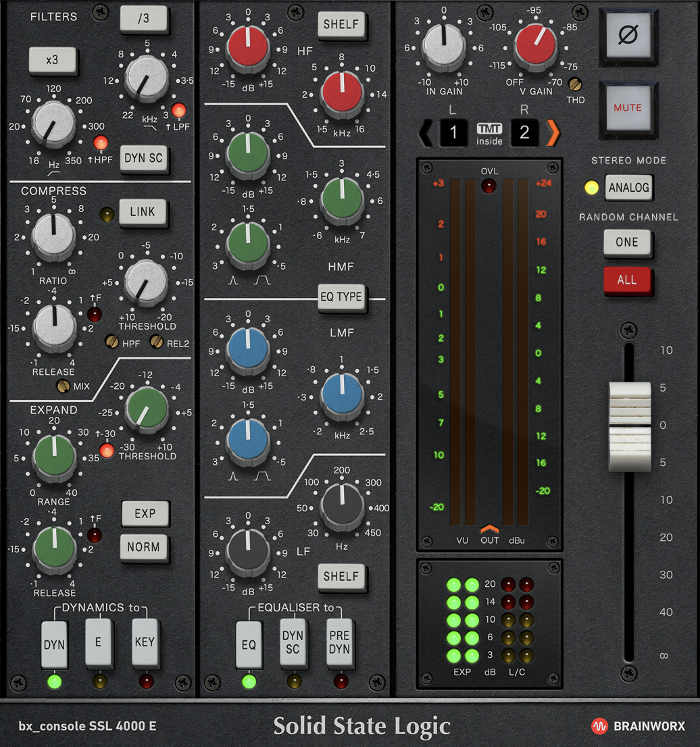Click equaliser to DYN SC button
Image resolution: width=700 pixels, height=747 pixels.
293,642
